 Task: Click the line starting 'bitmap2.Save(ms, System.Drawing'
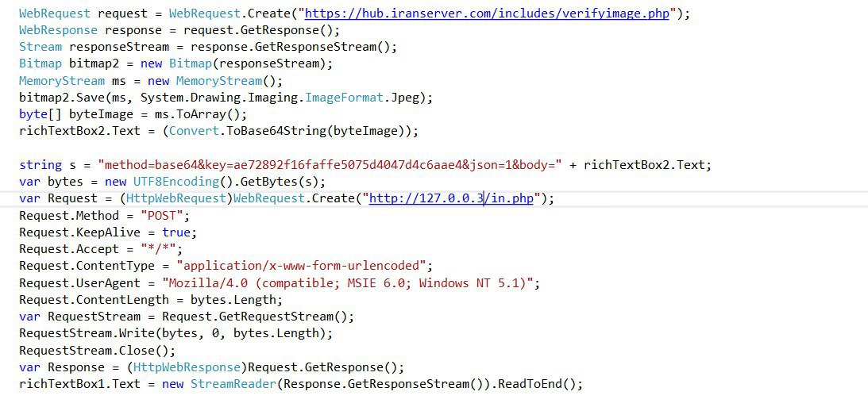pos(226,98)
